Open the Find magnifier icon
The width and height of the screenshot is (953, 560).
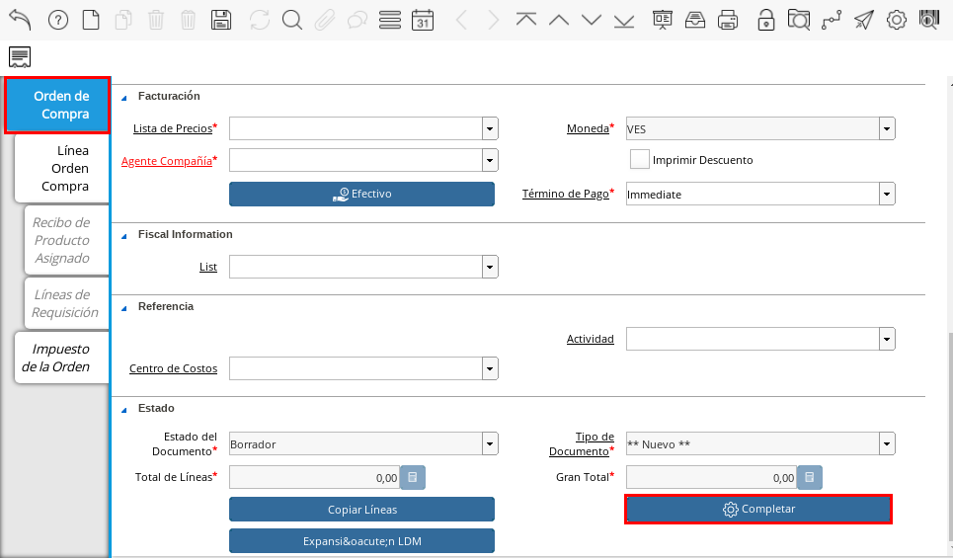click(x=292, y=20)
